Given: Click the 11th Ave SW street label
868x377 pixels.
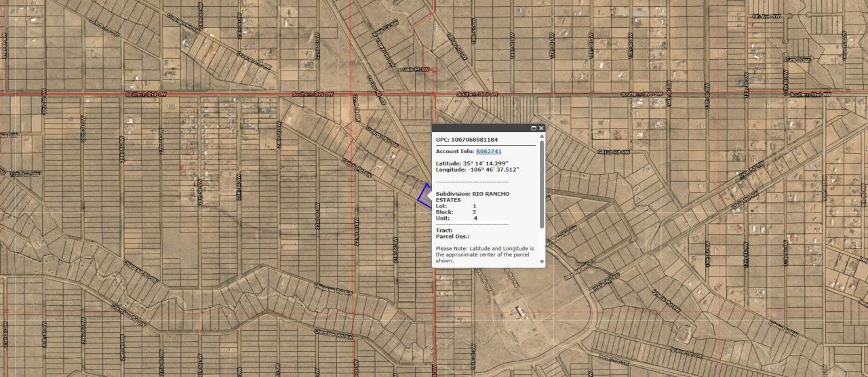Looking at the screenshot, I should (26, 174).
